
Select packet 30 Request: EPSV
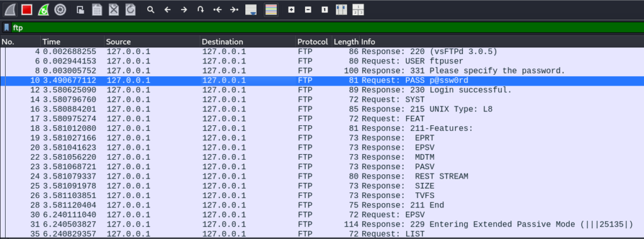[322, 214]
